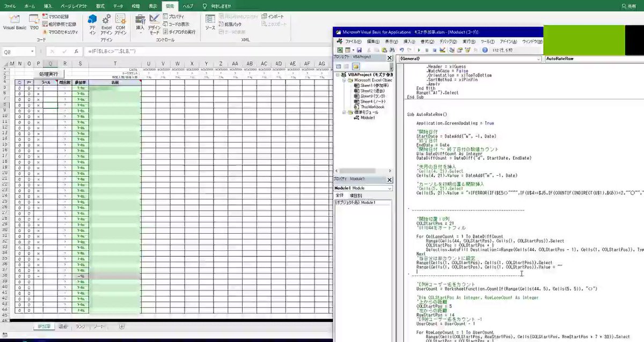Click the Save icon in VBA toolbar
644x342 pixels.
coord(359,50)
